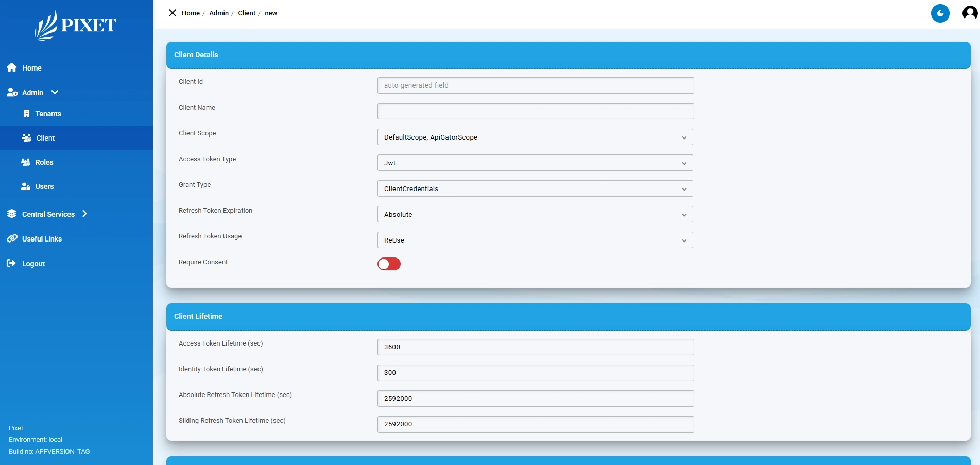Expand the Refresh Token Usage dropdown
Viewport: 980px width, 465px height.
(x=535, y=240)
